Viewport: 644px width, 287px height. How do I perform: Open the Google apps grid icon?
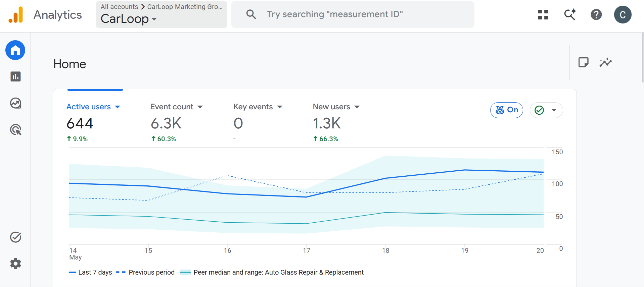tap(543, 15)
